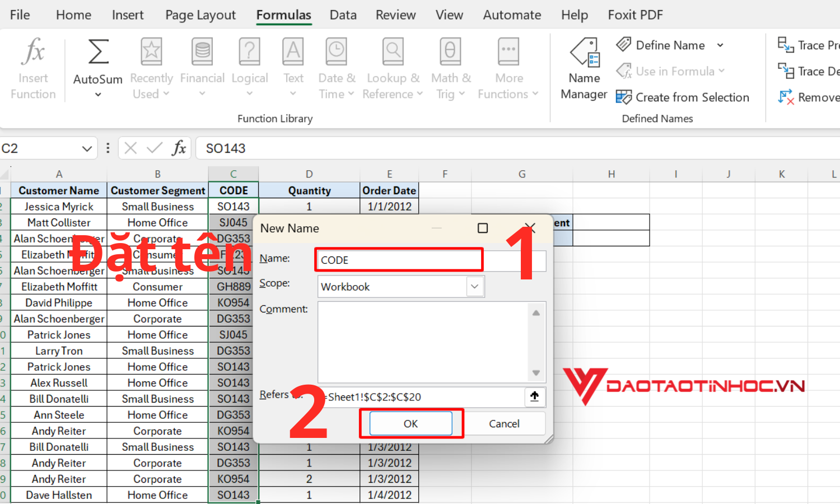840x504 pixels.
Task: Click the Refers to input field
Action: 421,397
